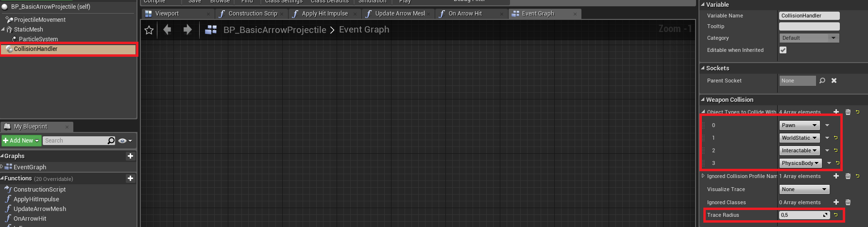This screenshot has height=227, width=868.
Task: Expand Ignored Collision Profile Names array
Action: (x=703, y=176)
